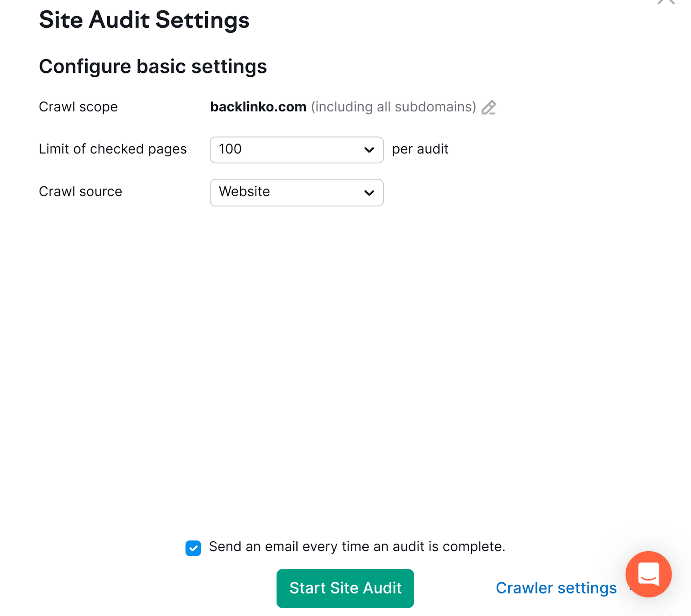Click the 'Crawl source' label
Image resolution: width=691 pixels, height=616 pixels.
[x=80, y=191]
